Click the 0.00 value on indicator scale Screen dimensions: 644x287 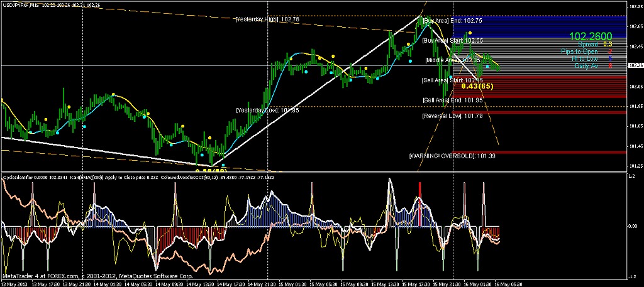[x=634, y=226]
